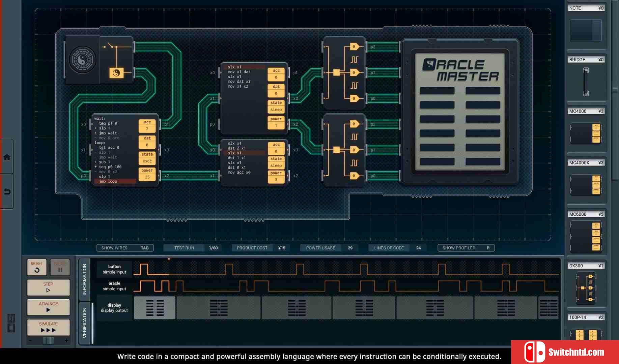Click dat register of left MC6000

[147, 142]
